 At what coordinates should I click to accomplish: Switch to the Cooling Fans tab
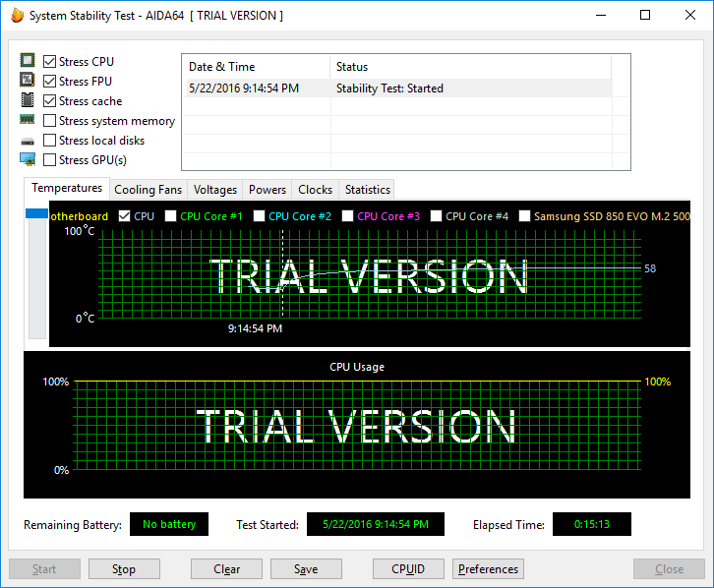pyautogui.click(x=148, y=190)
